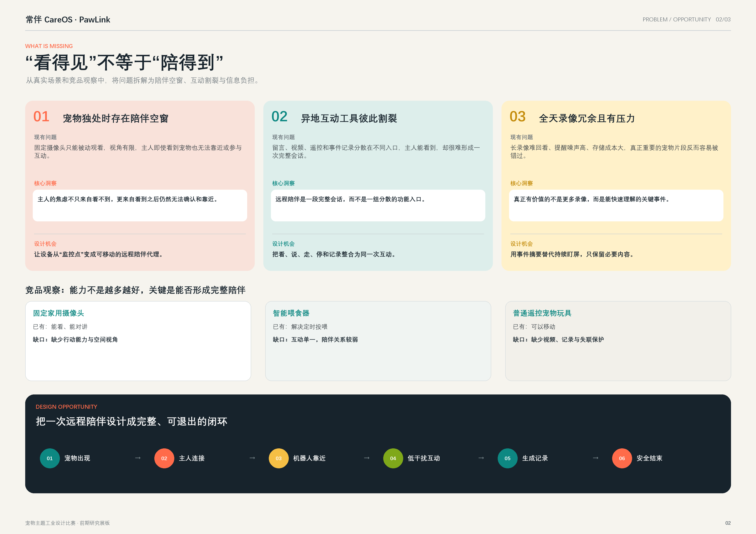This screenshot has width=756, height=534.
Task: Click the teal 01 circle for 宠物出现
Action: click(50, 458)
